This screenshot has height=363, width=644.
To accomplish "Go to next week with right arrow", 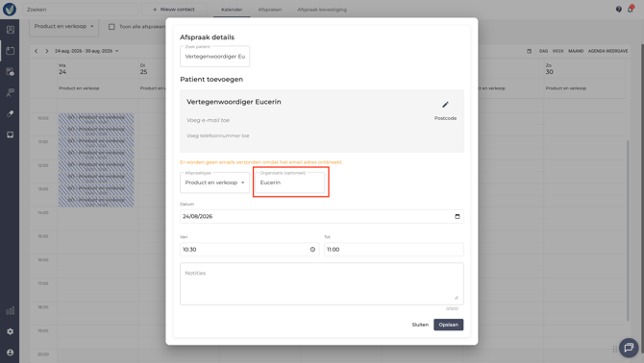I will tap(47, 51).
